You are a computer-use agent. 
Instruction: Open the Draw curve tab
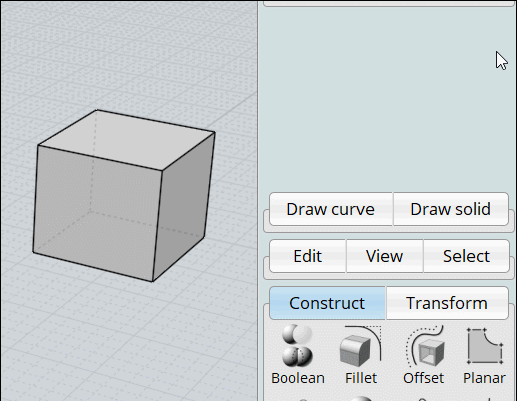331,209
